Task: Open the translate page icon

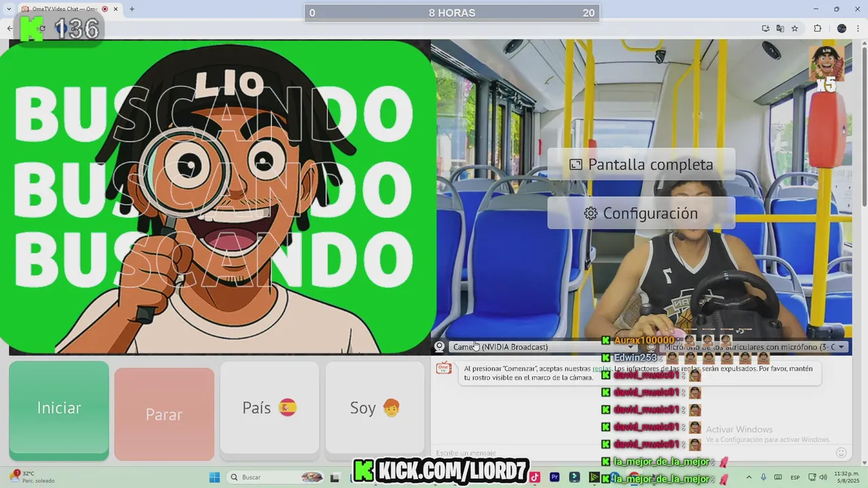Action: click(x=780, y=28)
